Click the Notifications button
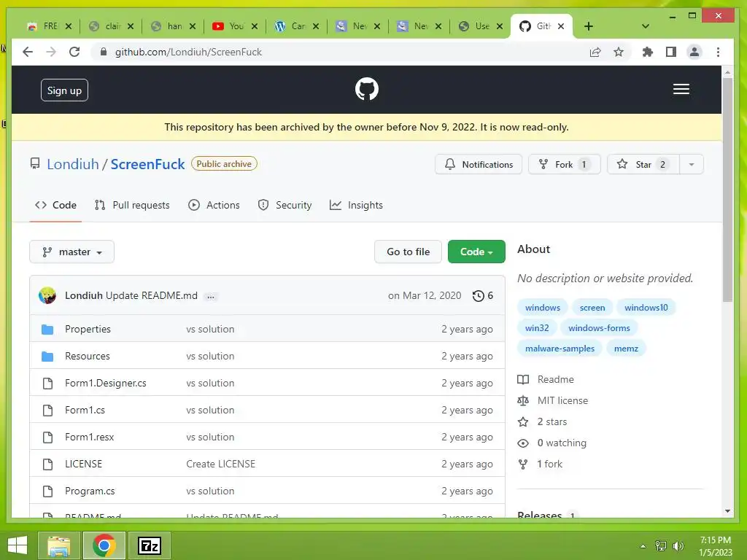The image size is (747, 560). click(479, 164)
